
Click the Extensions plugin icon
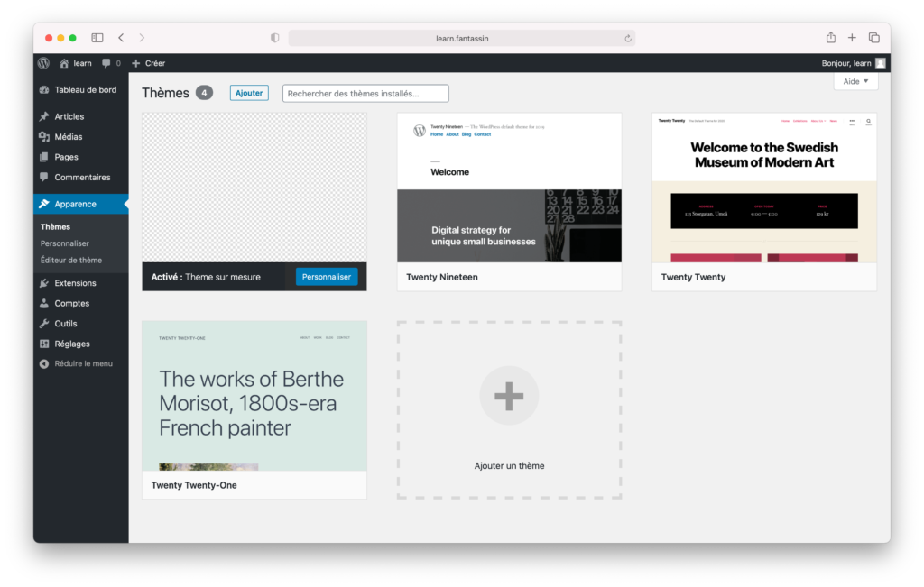(44, 283)
